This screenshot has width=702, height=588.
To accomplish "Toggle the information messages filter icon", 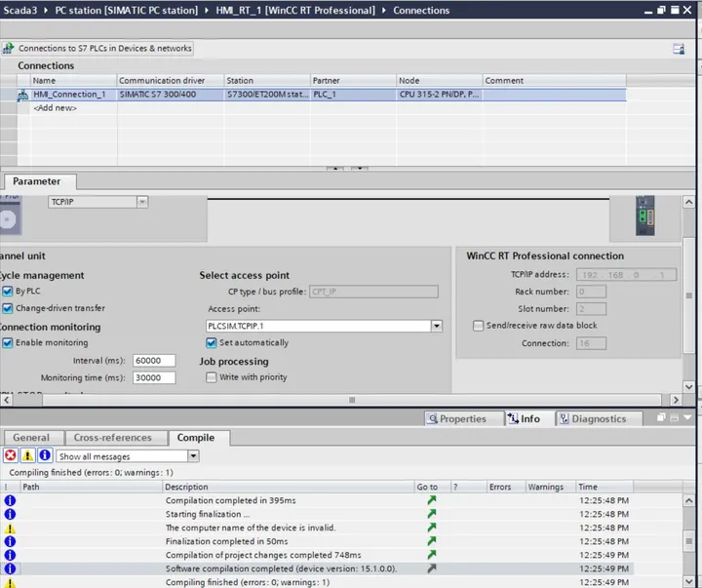I will (x=45, y=456).
